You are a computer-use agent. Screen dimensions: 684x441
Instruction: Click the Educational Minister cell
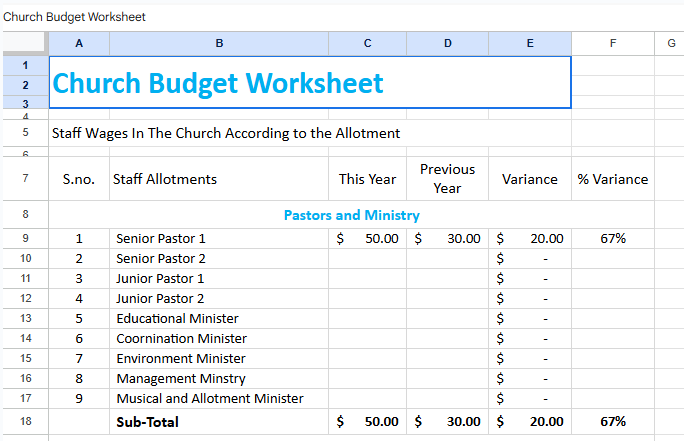(219, 318)
